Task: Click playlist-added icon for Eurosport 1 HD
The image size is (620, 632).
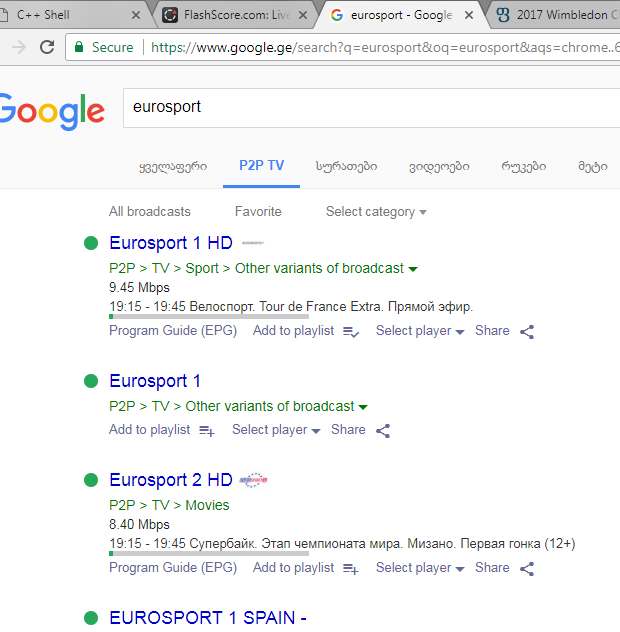Action: click(351, 332)
